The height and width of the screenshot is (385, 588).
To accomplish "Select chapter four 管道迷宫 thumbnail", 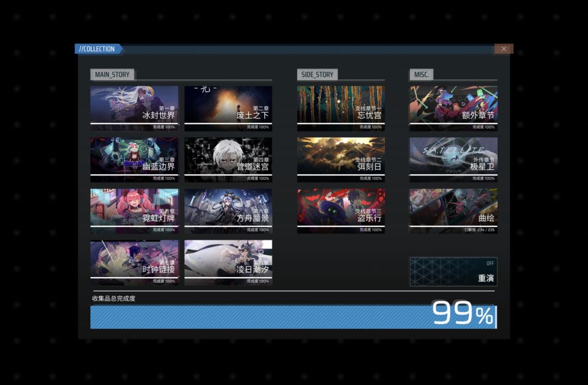I will tap(228, 160).
